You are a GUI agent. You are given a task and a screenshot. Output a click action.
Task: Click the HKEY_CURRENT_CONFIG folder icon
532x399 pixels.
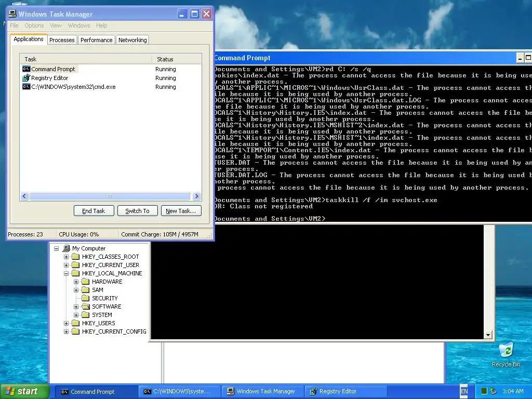point(76,331)
